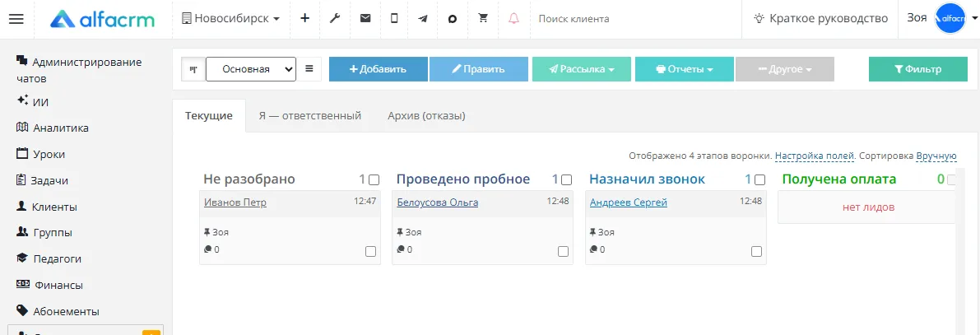Viewport: 980px width, 335px height.
Task: Open the Новосибирск branch dropdown
Action: click(x=230, y=19)
